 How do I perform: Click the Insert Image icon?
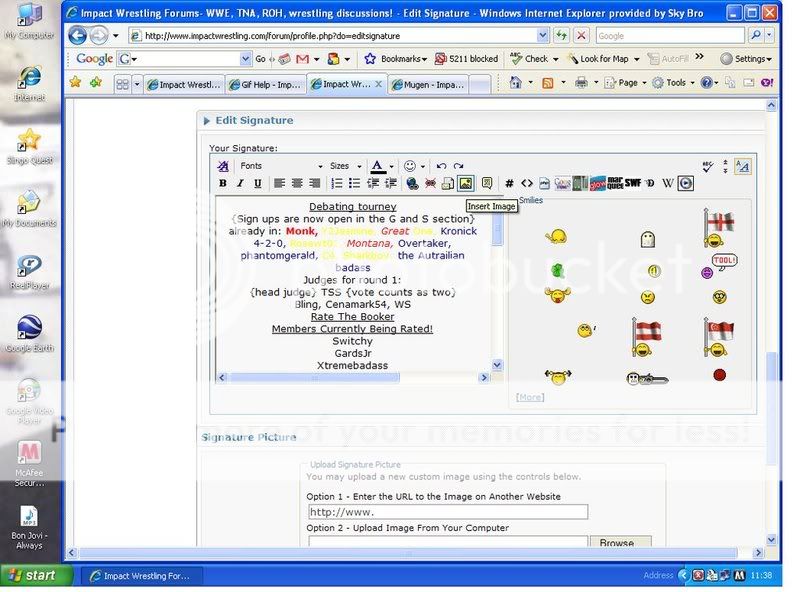click(465, 184)
